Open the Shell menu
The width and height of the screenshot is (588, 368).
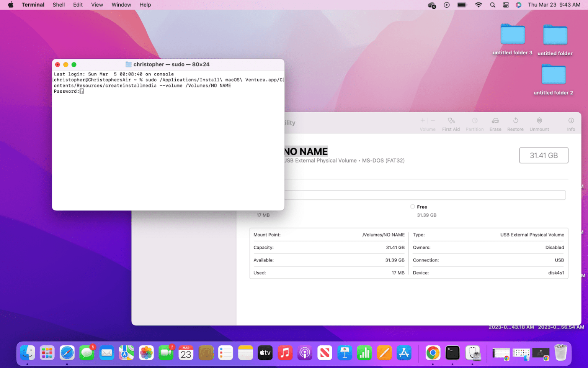59,5
